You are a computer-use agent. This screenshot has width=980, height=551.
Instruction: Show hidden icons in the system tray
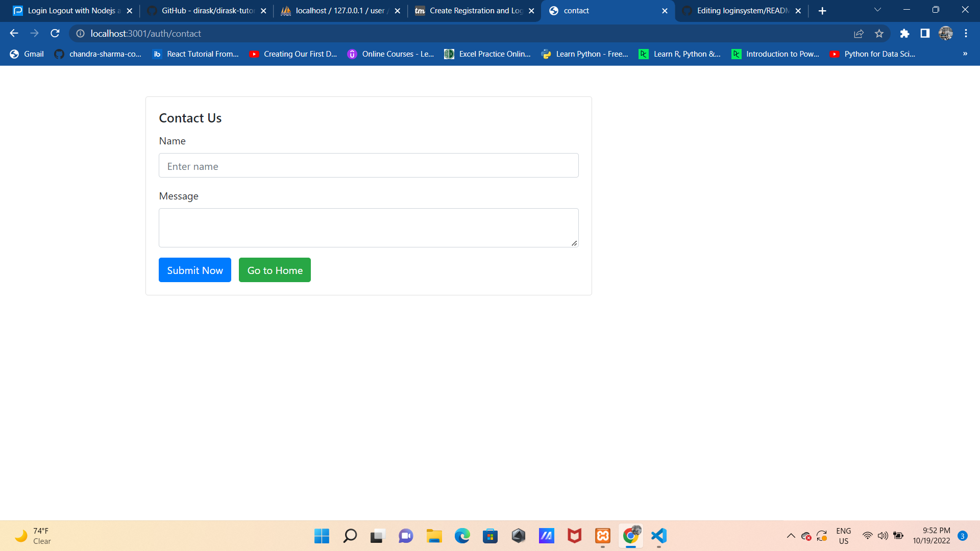coord(791,536)
